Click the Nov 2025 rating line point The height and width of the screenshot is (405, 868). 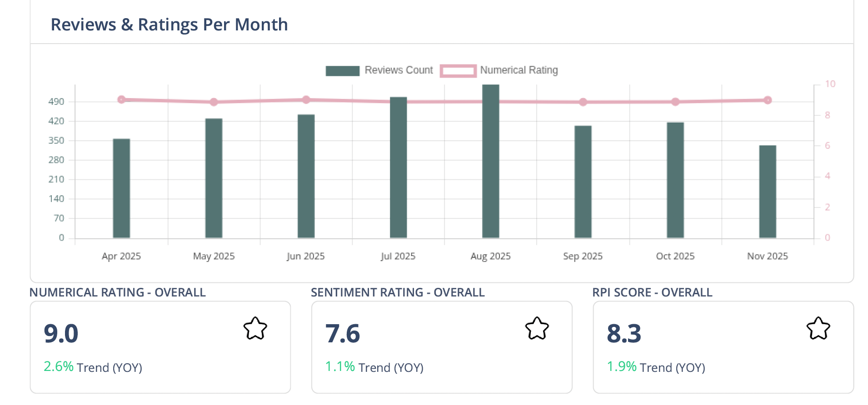(767, 100)
